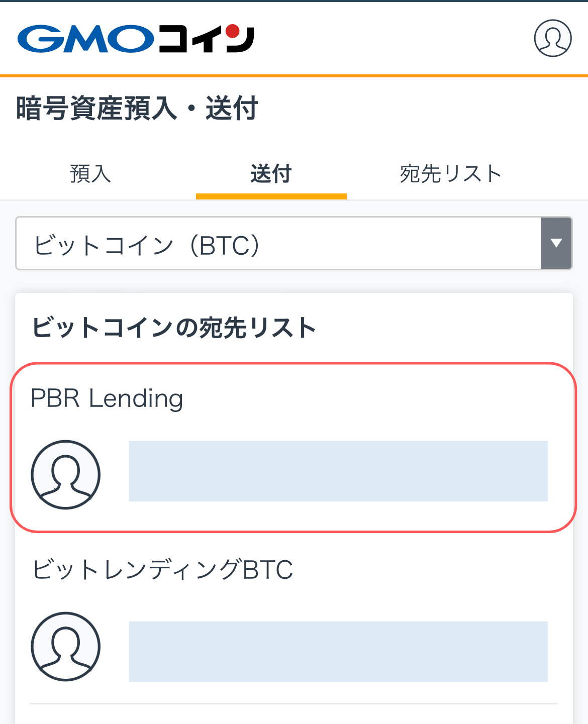Viewport: 588px width, 724px height.
Task: Select the 送付 tab
Action: pos(271,174)
